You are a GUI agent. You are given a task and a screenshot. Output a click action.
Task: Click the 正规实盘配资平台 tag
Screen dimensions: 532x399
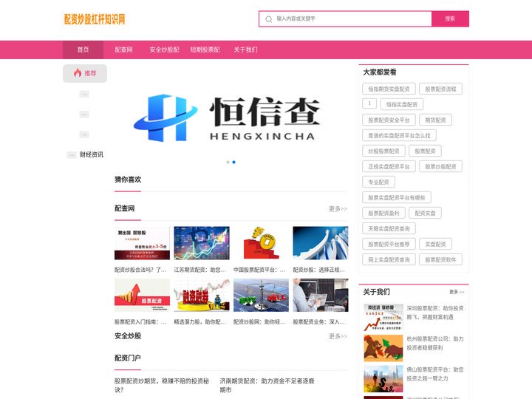[389, 166]
